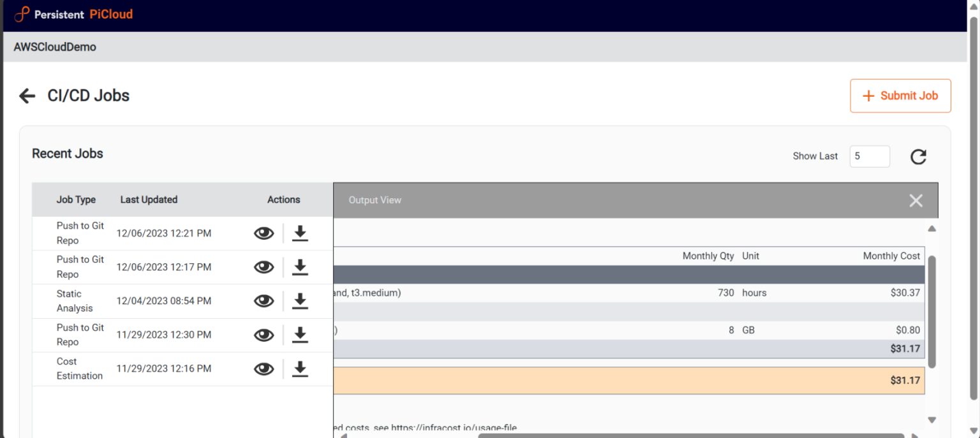Select the AWSCloudDemo breadcrumb
Screen dimensions: 980x438
click(54, 47)
